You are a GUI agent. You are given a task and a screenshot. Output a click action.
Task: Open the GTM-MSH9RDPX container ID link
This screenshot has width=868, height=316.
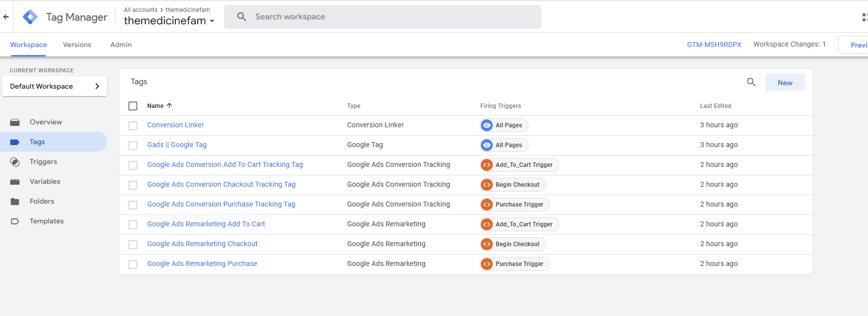tap(714, 45)
